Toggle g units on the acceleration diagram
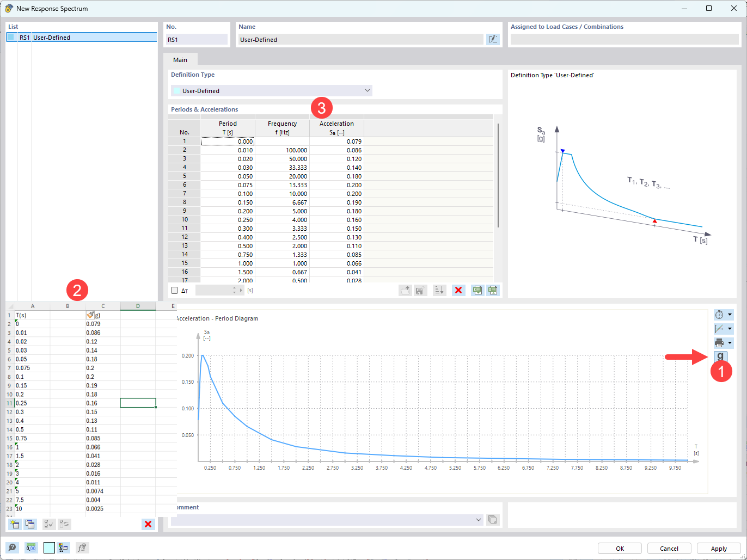The image size is (747, 560). pyautogui.click(x=720, y=357)
